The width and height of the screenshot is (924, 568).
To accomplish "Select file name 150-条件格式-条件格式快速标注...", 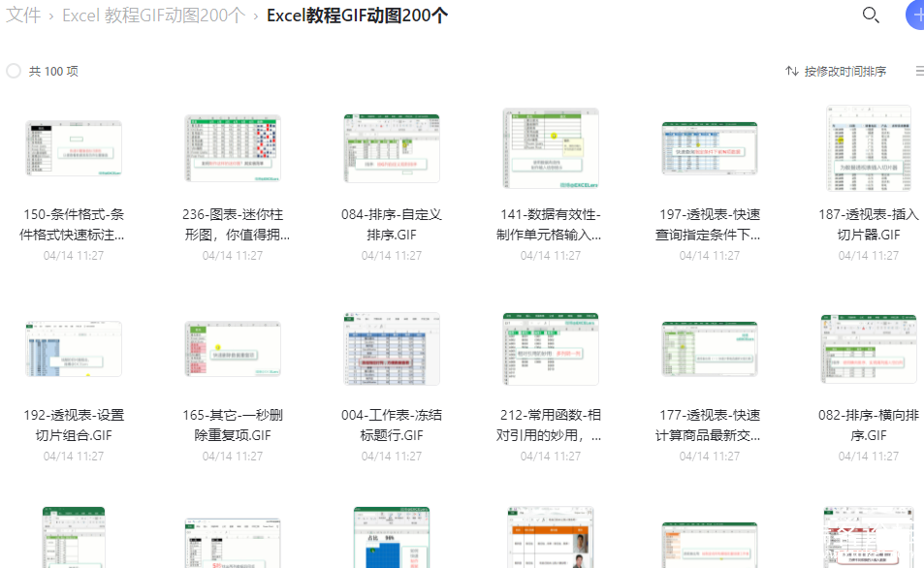I will 73,225.
